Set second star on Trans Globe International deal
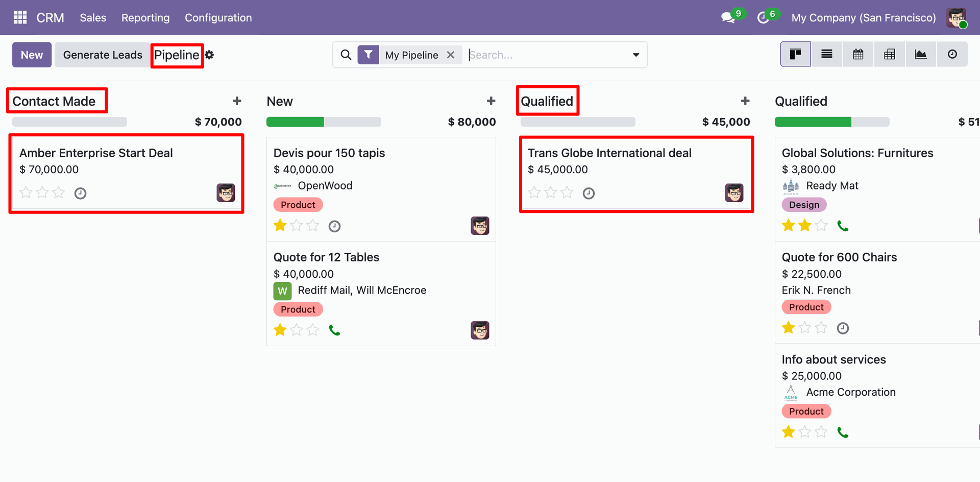 pyautogui.click(x=551, y=192)
